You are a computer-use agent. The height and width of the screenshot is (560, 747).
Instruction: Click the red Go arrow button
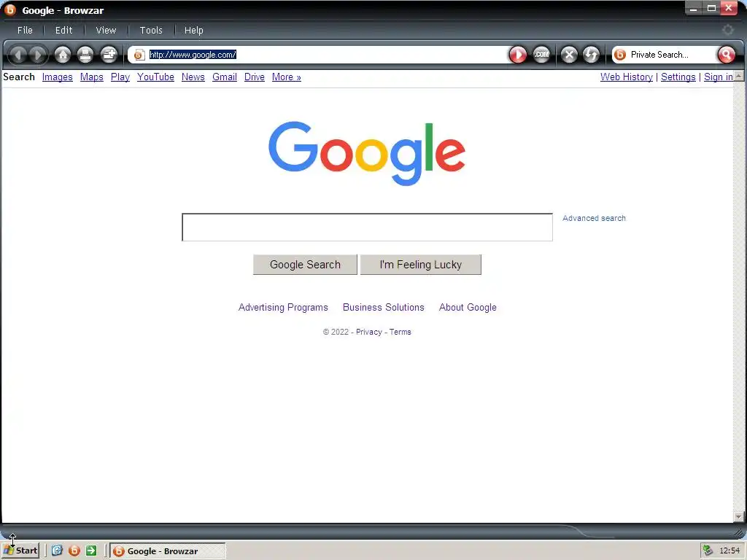tap(518, 55)
